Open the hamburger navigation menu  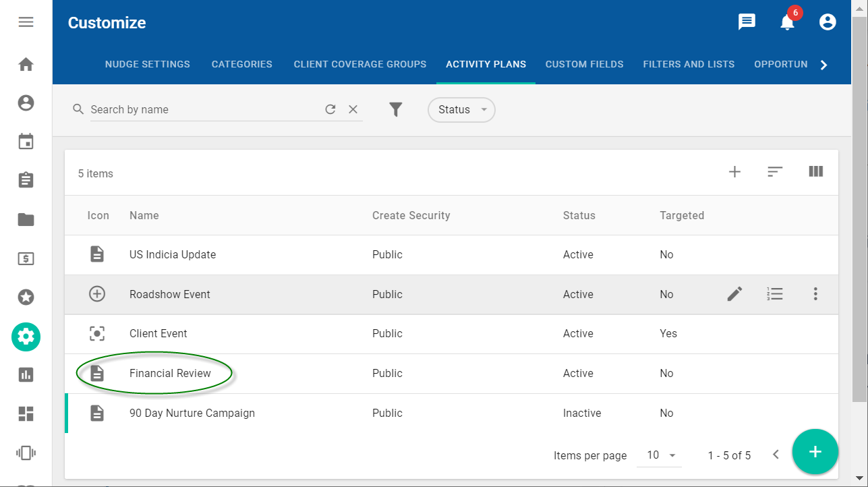click(x=26, y=22)
